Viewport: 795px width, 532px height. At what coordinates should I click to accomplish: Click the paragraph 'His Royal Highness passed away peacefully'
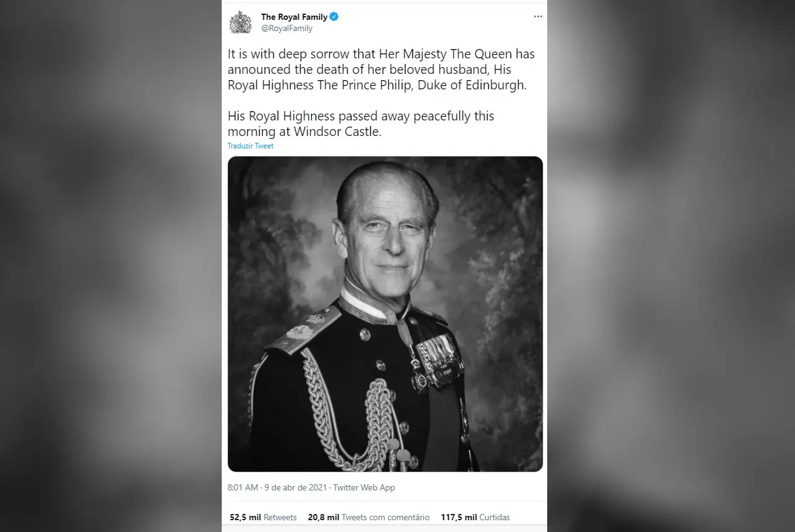click(361, 124)
